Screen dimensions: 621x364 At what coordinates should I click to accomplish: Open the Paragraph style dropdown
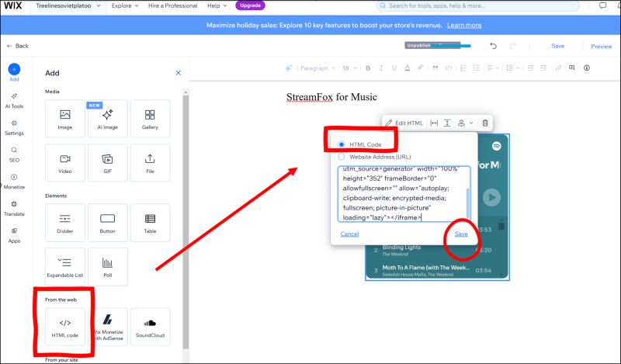pyautogui.click(x=317, y=68)
